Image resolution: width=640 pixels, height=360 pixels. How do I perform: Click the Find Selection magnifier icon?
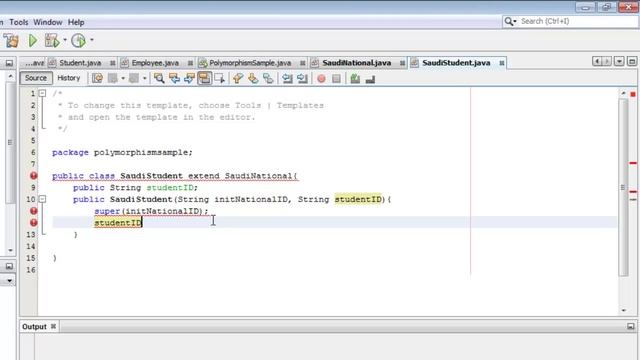159,78
